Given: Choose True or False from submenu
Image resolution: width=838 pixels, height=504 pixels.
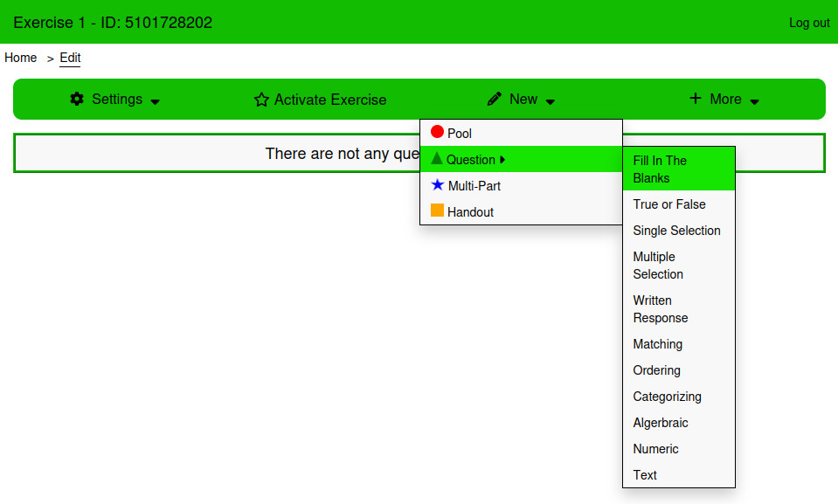Looking at the screenshot, I should tap(669, 204).
